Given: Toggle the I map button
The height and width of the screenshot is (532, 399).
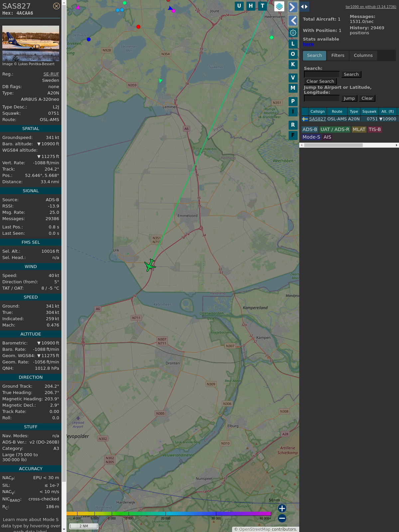Looking at the screenshot, I should pos(293,112).
